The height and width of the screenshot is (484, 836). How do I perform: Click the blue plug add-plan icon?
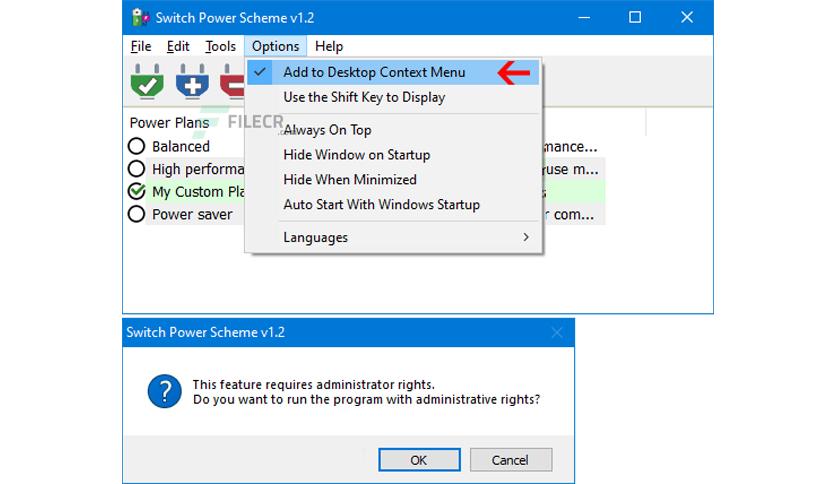pyautogui.click(x=192, y=81)
